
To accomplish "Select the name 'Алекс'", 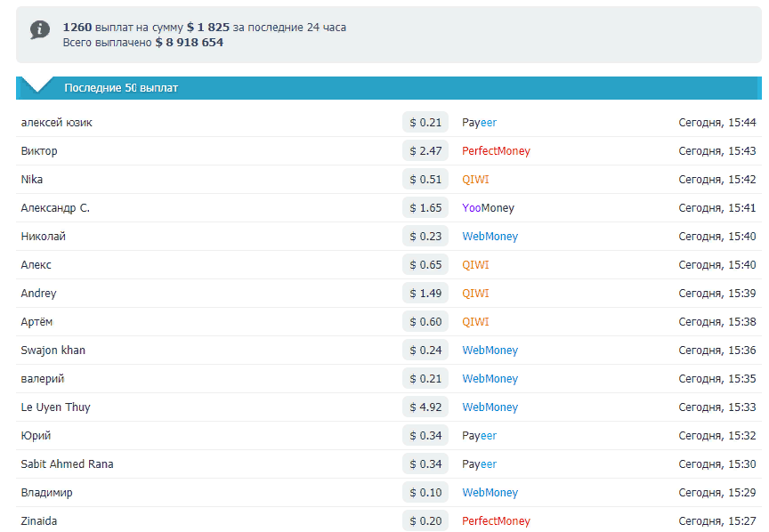I will click(x=36, y=264).
